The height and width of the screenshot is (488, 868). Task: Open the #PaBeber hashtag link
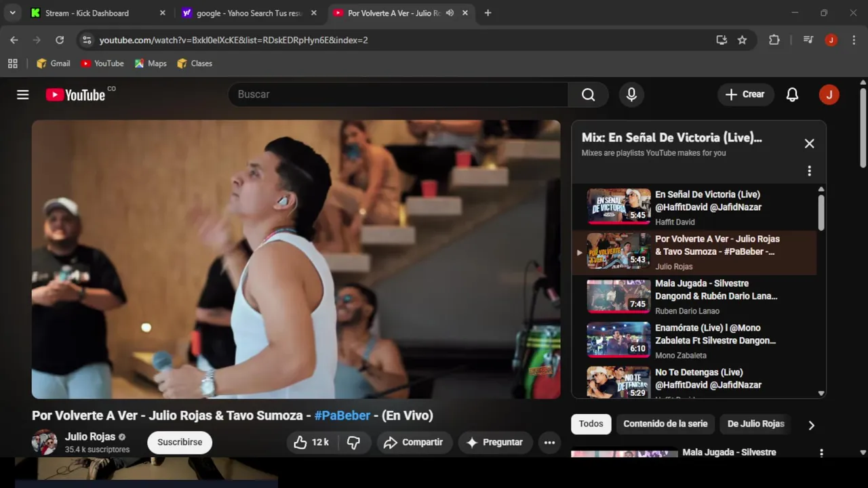point(342,415)
